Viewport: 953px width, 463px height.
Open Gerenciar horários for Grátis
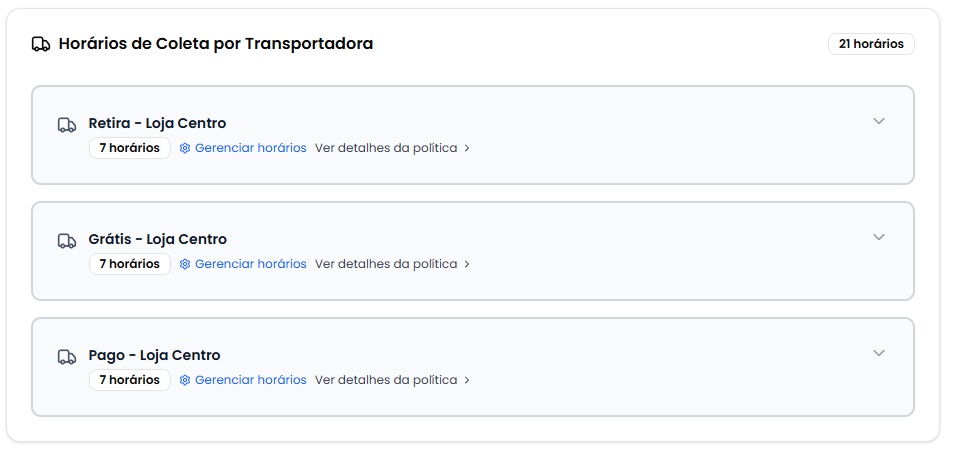coord(250,264)
